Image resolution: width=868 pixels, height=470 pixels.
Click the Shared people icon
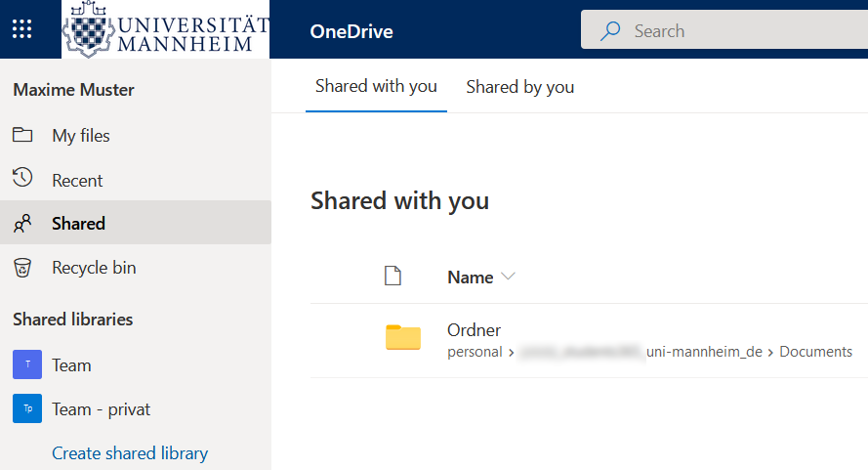(x=22, y=224)
